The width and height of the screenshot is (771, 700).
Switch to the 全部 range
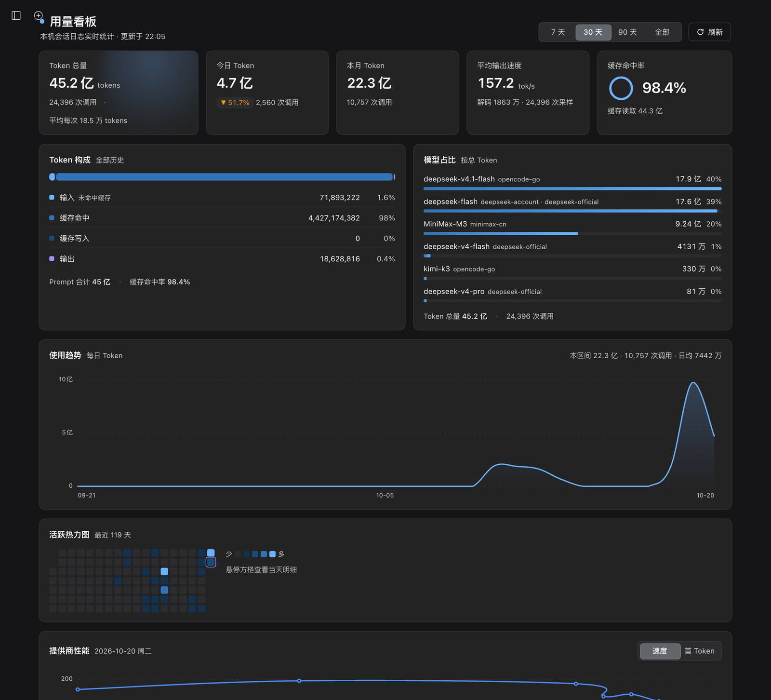click(x=662, y=32)
